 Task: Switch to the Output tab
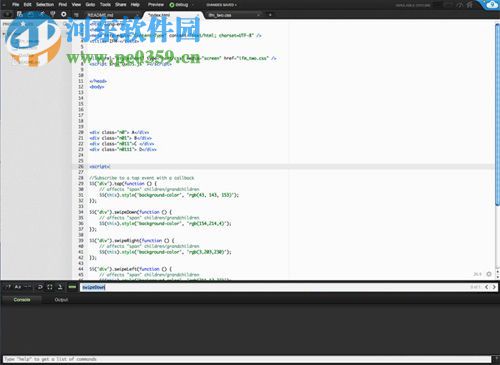(61, 300)
